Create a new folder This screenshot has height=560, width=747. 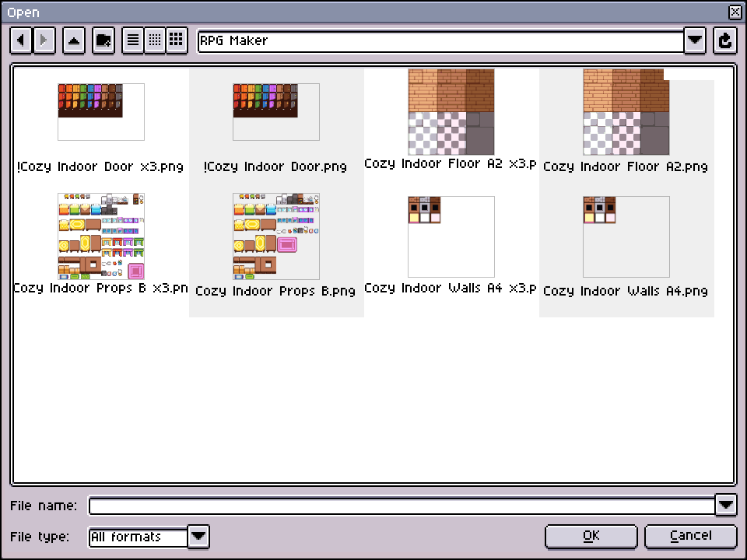coord(103,40)
